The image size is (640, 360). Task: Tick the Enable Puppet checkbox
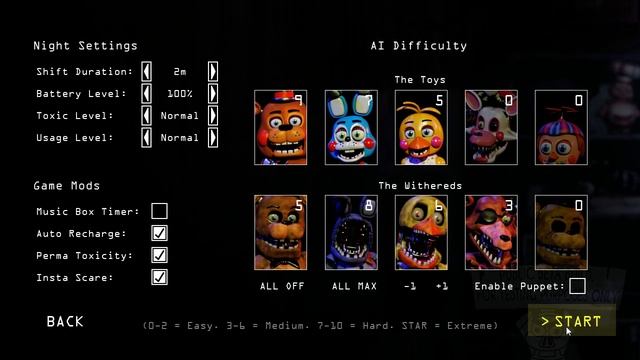(577, 286)
